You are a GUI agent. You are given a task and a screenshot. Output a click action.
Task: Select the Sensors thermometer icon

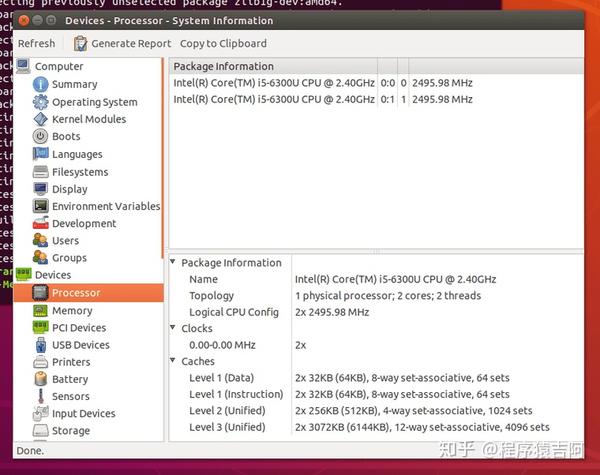[41, 396]
